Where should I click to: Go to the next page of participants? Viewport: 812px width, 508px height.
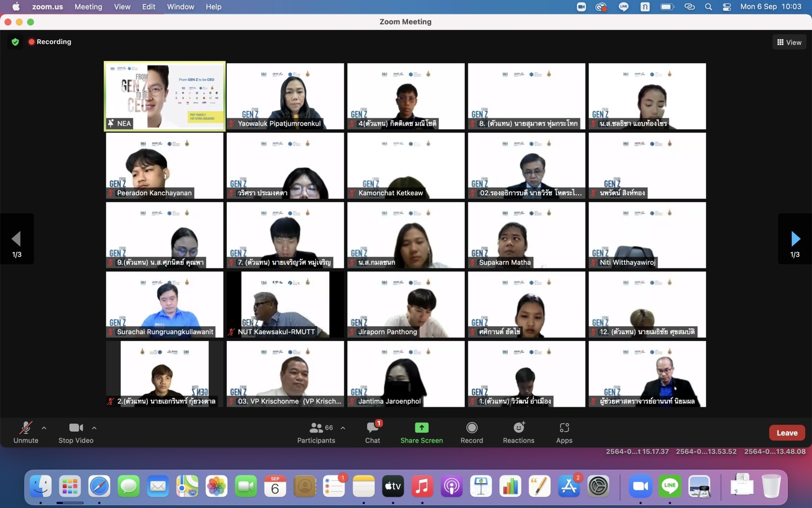tap(795, 239)
